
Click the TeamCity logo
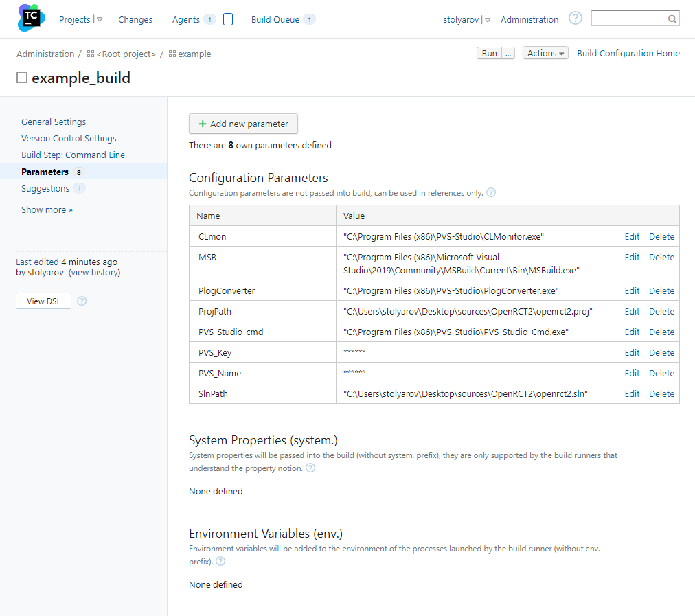pyautogui.click(x=31, y=18)
